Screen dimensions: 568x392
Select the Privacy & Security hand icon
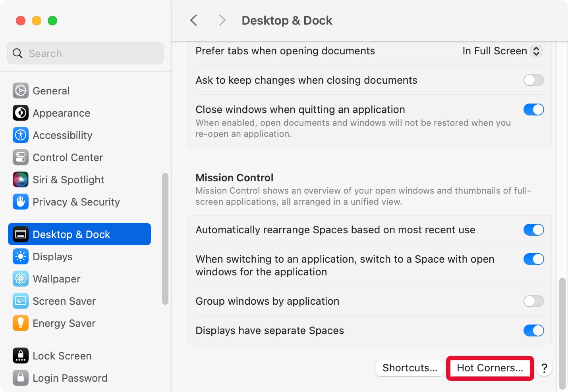click(x=20, y=202)
